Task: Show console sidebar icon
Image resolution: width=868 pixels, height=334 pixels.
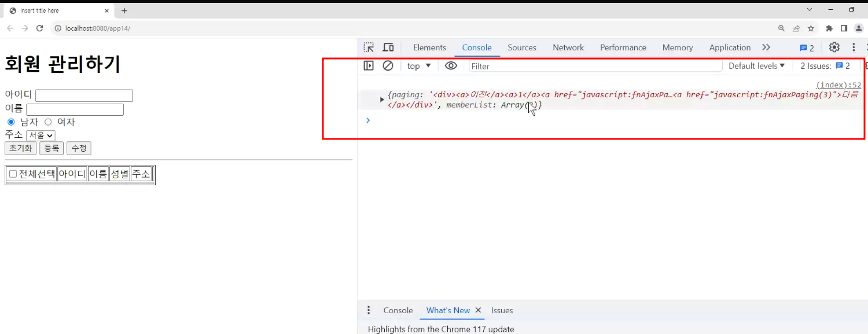Action: 369,66
